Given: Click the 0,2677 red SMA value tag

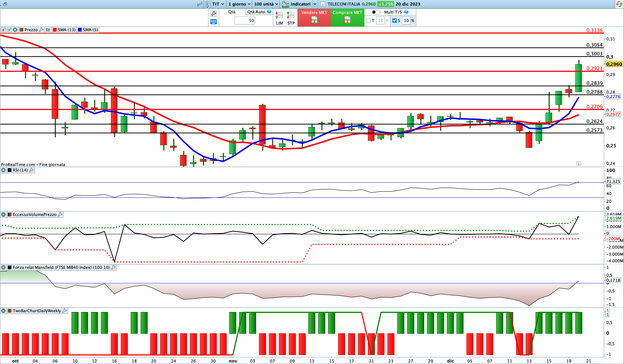Looking at the screenshot, I should click(613, 114).
